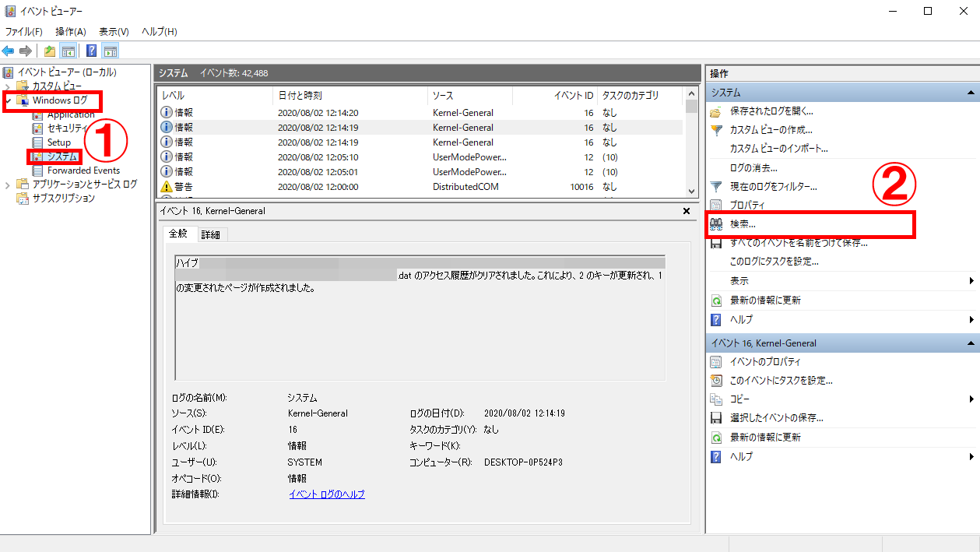Open the 表示(V) menu
Image resolution: width=980 pixels, height=552 pixels.
tap(114, 32)
